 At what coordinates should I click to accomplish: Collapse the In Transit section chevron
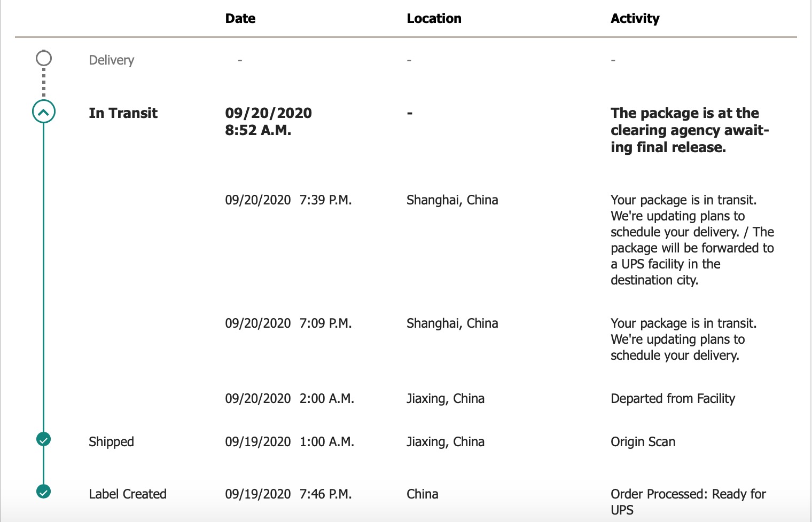(44, 112)
